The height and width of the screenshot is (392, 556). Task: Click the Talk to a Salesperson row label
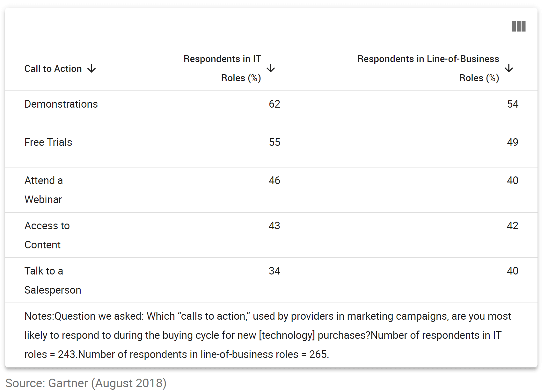(53, 280)
